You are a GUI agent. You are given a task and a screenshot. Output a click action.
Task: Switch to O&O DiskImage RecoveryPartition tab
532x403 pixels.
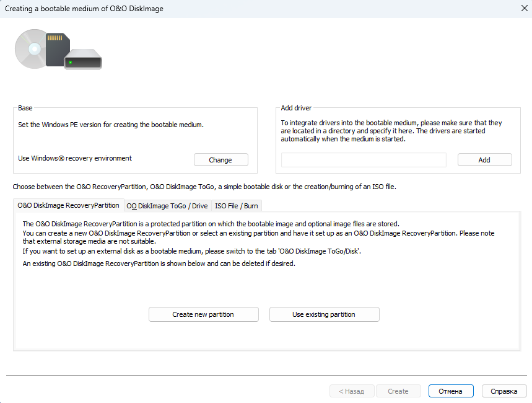click(68, 205)
